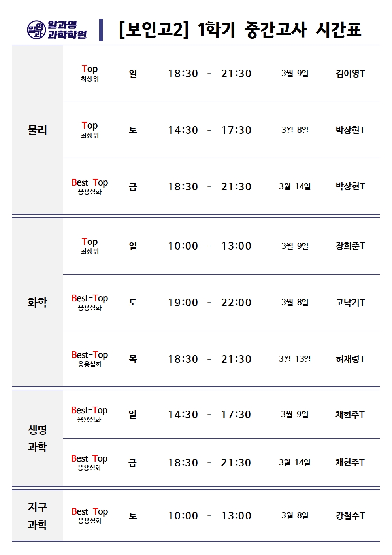The width and height of the screenshot is (392, 555).
Task: Click the 보인고2 1학기 중간고사 시간표 title
Action: click(240, 30)
